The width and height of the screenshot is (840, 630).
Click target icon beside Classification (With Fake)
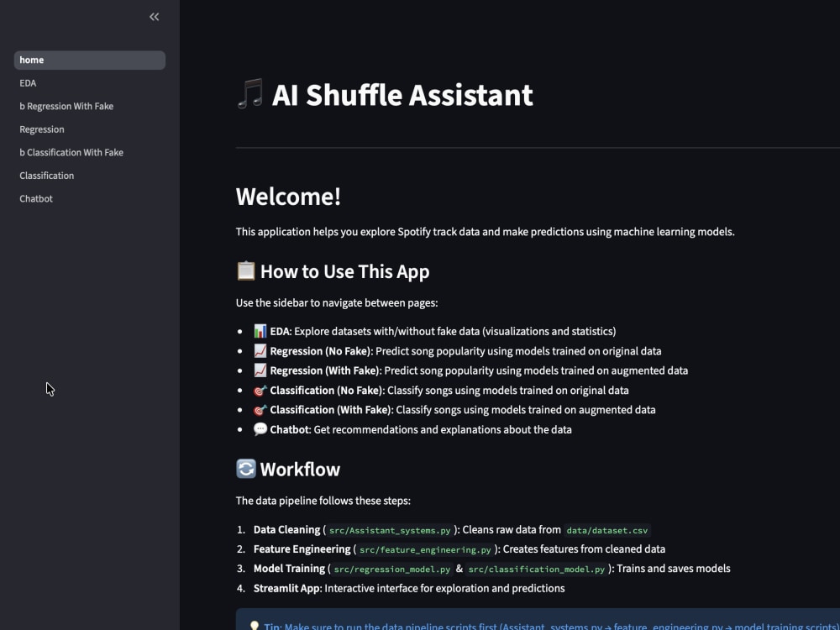click(x=260, y=410)
